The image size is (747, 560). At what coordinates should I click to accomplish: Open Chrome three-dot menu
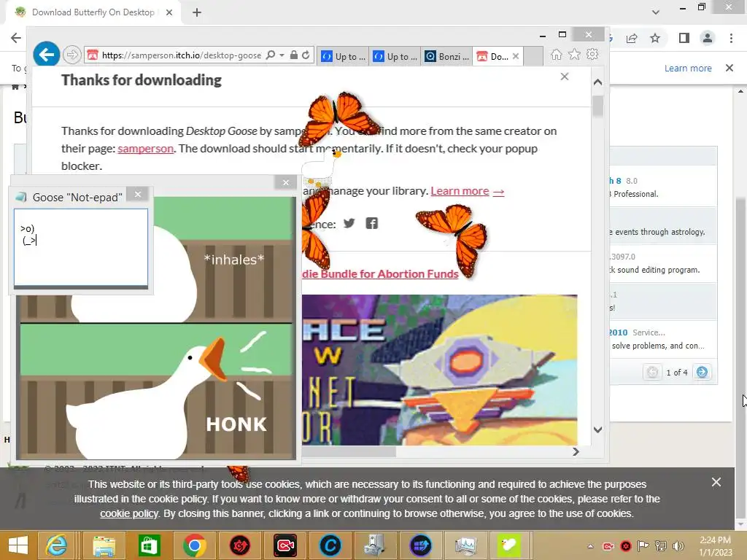(x=731, y=38)
